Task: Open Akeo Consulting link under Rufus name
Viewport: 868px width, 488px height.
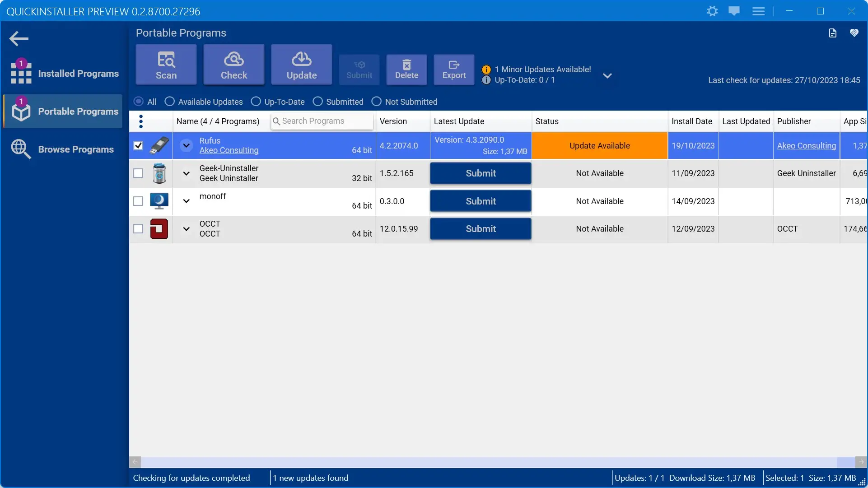Action: [229, 150]
